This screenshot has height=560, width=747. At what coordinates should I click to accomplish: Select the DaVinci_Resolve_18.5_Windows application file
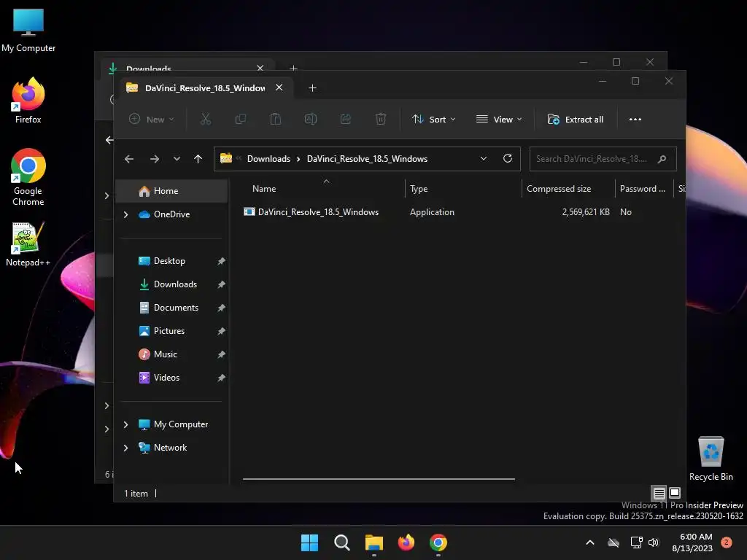click(x=311, y=212)
